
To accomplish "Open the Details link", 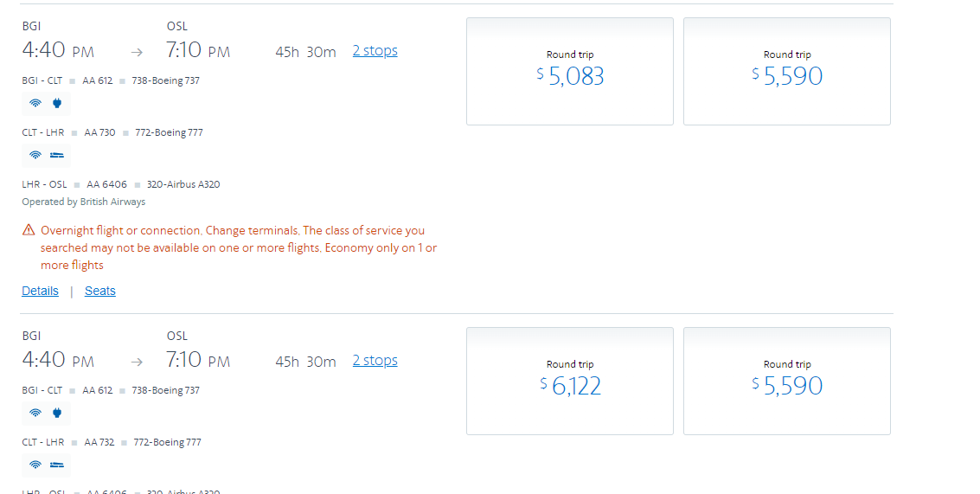I will click(x=40, y=291).
